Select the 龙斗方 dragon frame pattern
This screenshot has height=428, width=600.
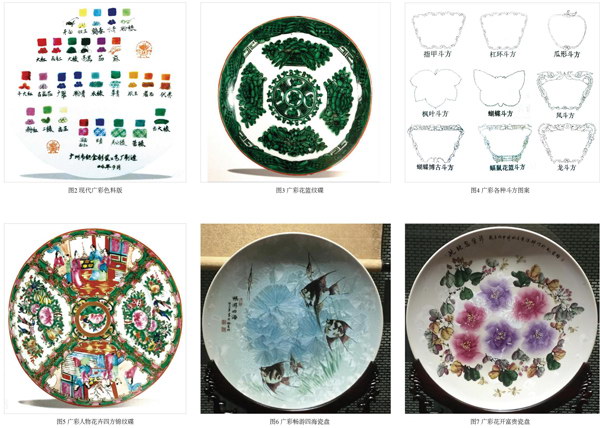click(x=566, y=142)
